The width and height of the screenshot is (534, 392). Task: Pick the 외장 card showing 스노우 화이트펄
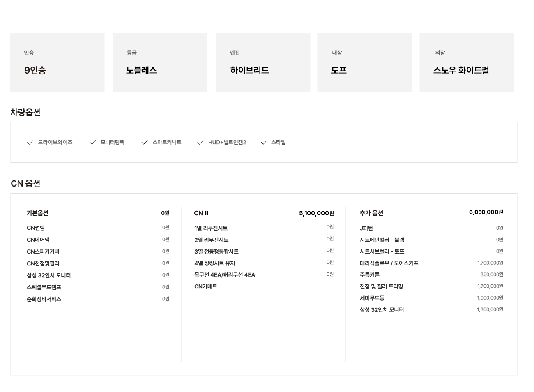pyautogui.click(x=467, y=62)
